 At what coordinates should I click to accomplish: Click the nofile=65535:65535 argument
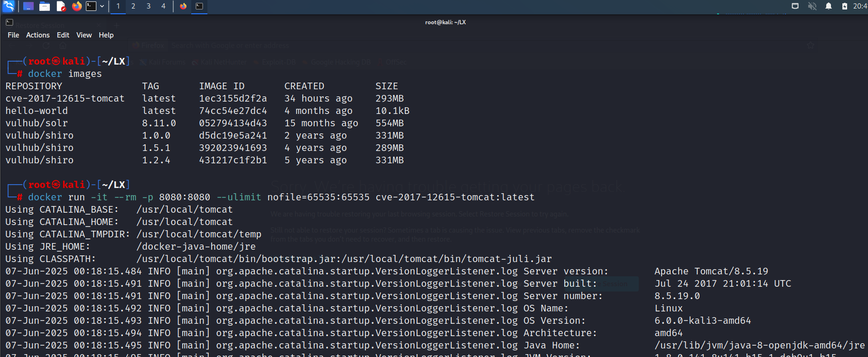(x=318, y=197)
